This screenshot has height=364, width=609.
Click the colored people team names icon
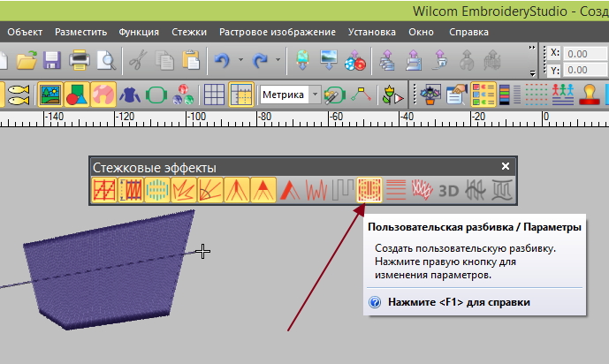coord(563,95)
